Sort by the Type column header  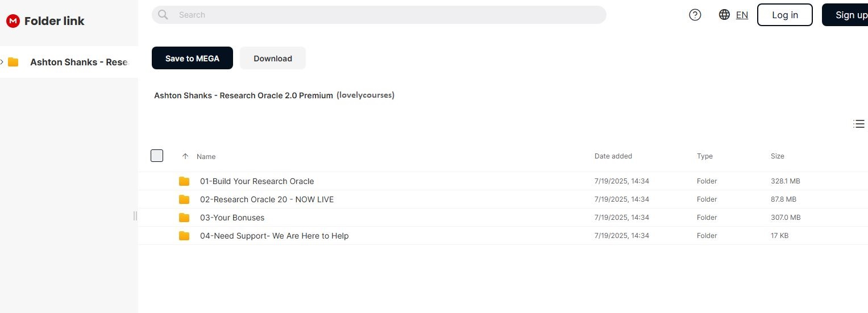[x=704, y=156]
